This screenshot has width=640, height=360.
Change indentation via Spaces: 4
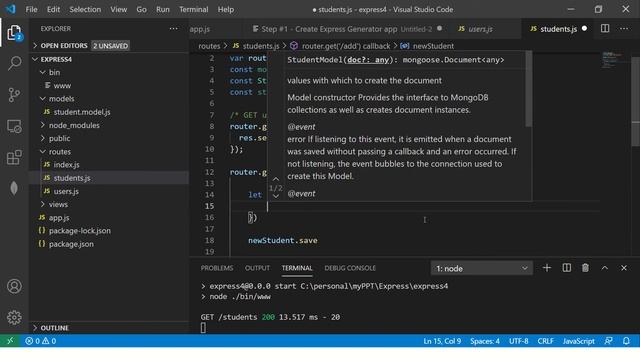[484, 341]
